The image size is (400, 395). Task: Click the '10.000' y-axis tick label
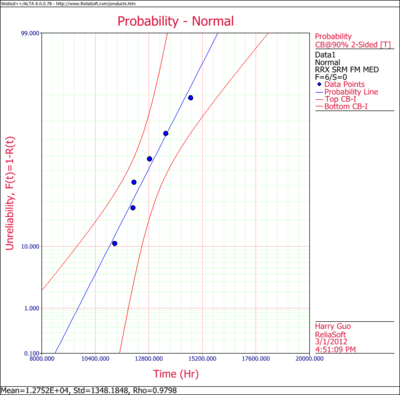coord(31,247)
